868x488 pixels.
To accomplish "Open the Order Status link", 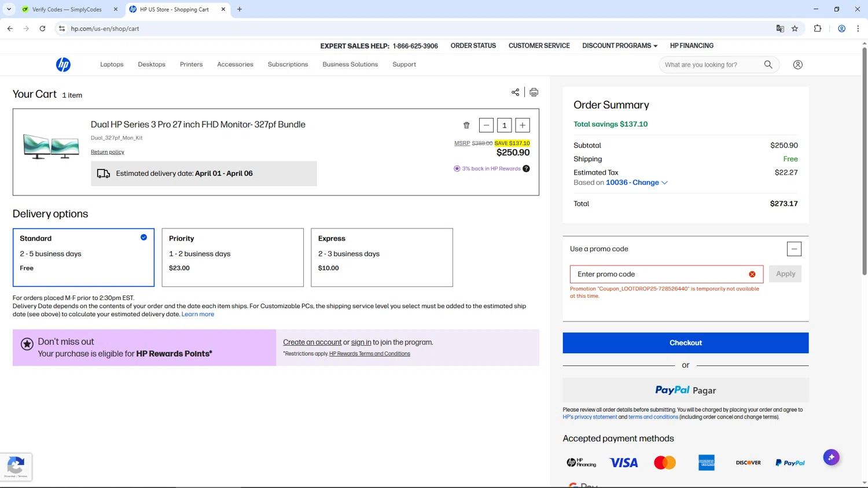I will click(x=473, y=46).
